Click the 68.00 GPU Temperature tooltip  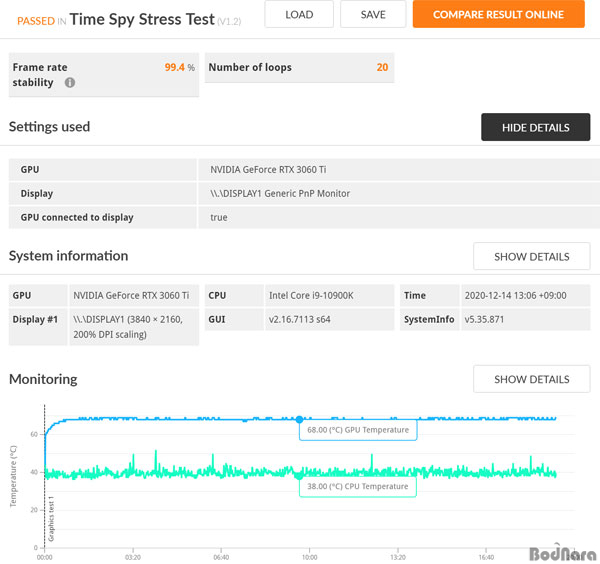pos(358,430)
